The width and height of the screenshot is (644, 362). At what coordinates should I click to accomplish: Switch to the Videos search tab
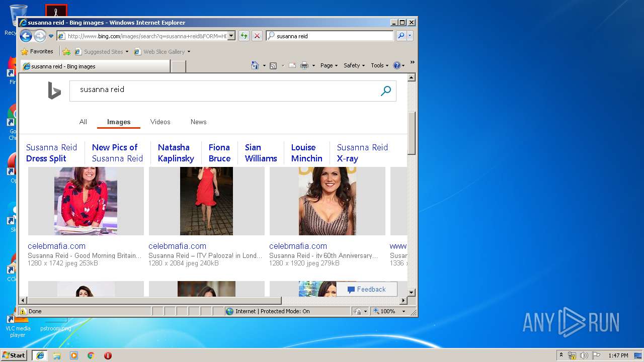click(x=160, y=122)
